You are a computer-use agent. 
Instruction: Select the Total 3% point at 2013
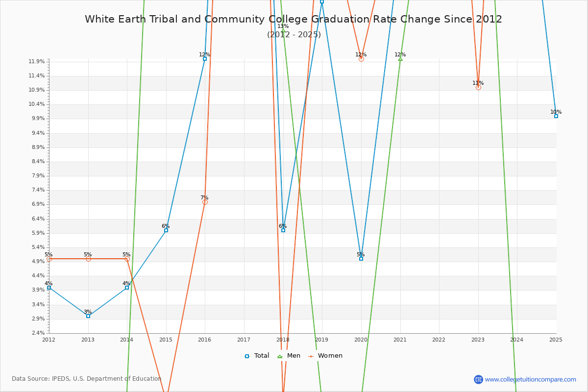[88, 316]
